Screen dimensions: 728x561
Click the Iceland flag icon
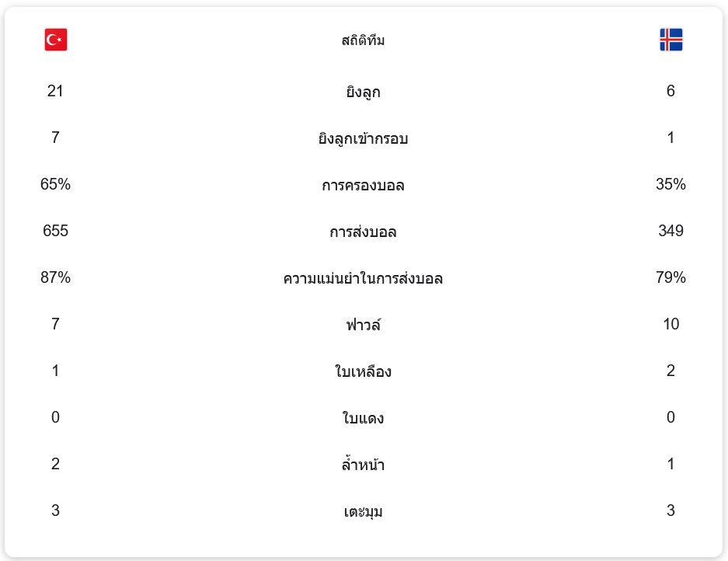click(671, 40)
